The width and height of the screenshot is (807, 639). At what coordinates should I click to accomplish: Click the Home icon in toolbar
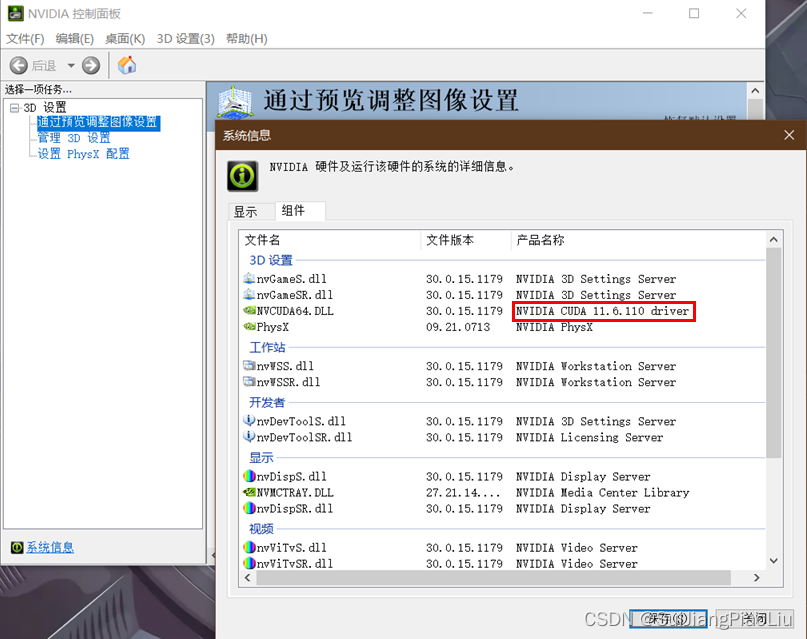point(127,65)
